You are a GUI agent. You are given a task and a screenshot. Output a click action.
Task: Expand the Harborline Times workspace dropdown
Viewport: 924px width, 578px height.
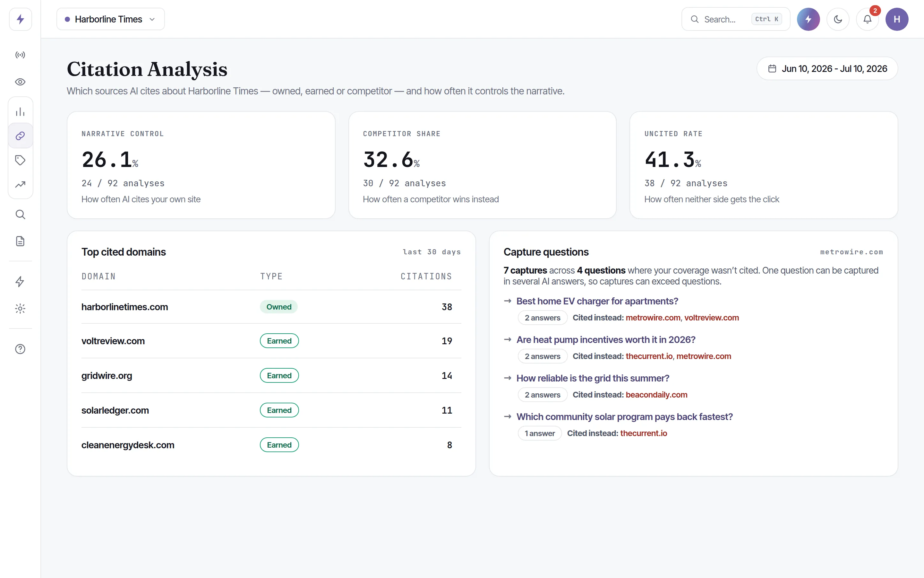tap(111, 19)
